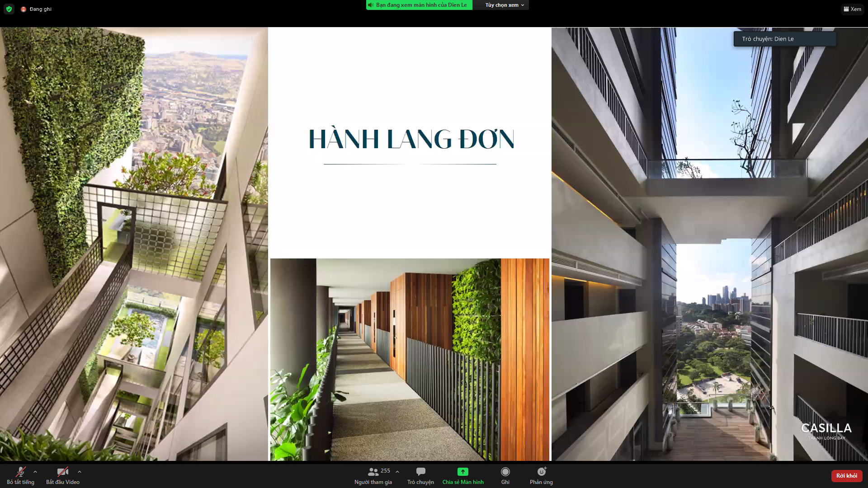Click the HÀNH LANG ĐƠN slide title
Image resolution: width=868 pixels, height=488 pixels.
click(x=410, y=139)
